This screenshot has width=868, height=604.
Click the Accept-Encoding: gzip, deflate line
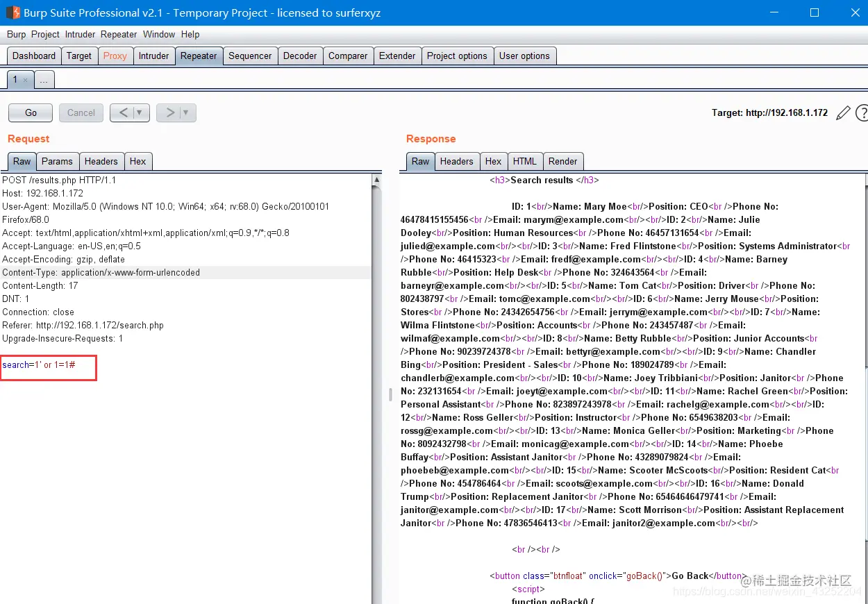[x=64, y=260]
